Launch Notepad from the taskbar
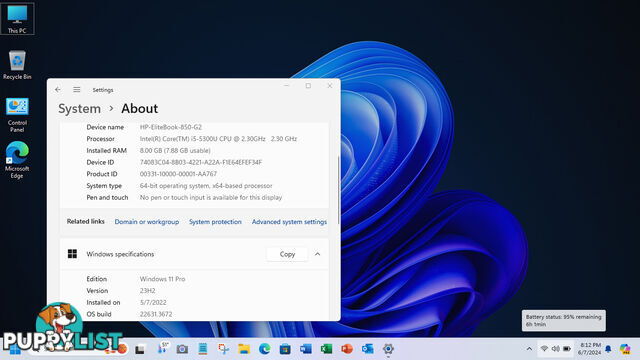640x360 pixels. pos(203,349)
